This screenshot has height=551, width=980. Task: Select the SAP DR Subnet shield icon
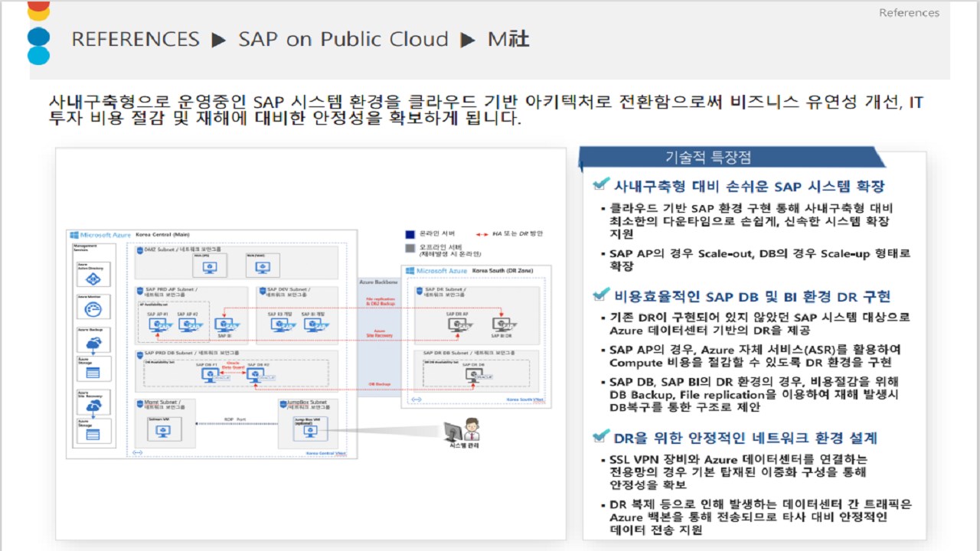tap(420, 292)
